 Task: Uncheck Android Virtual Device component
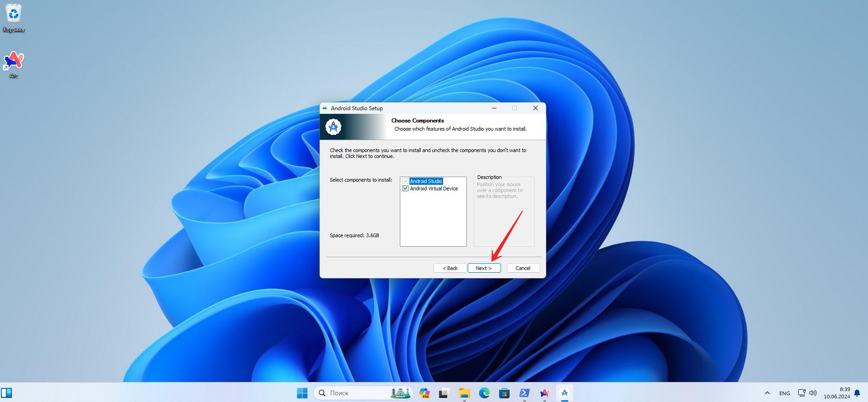click(x=405, y=188)
